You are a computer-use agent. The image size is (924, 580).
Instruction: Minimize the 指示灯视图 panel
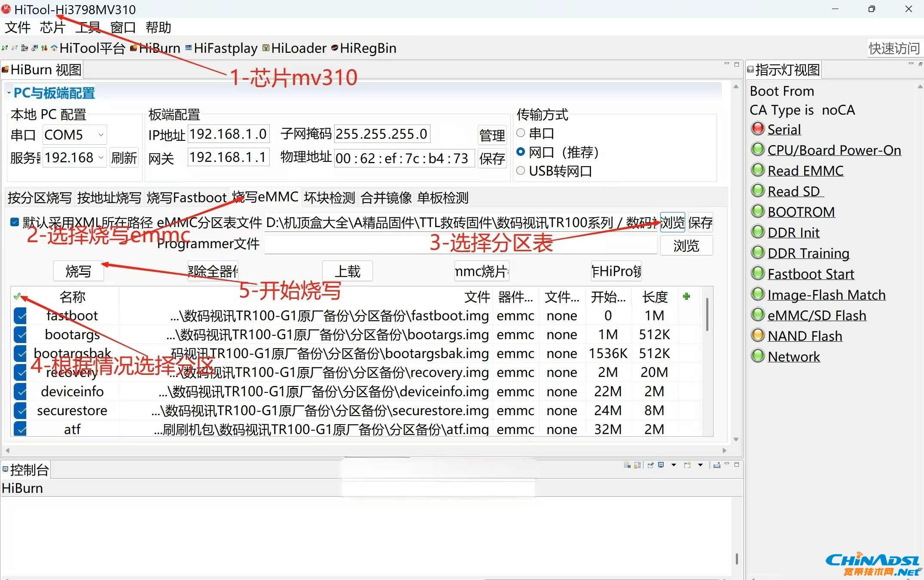coord(911,64)
